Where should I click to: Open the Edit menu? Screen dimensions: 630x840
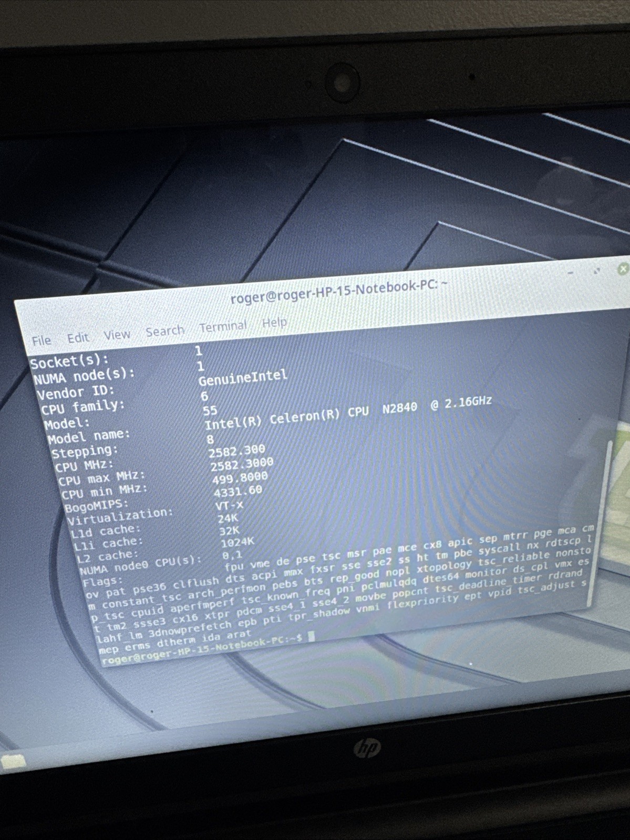pyautogui.click(x=78, y=337)
